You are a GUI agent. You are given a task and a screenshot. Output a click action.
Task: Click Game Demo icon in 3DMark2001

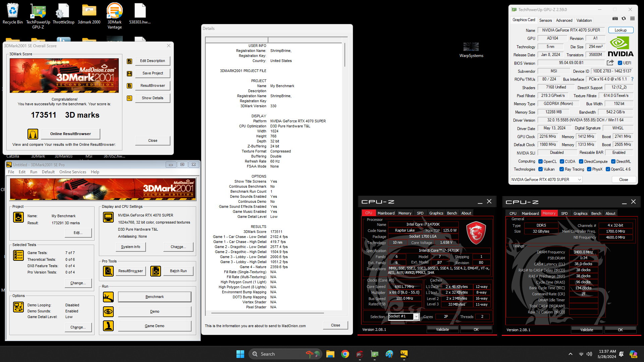(108, 326)
